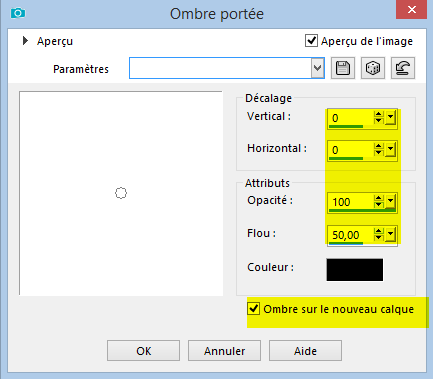Increase Horizontal value with up arrow
The height and width of the screenshot is (379, 433).
click(x=379, y=146)
